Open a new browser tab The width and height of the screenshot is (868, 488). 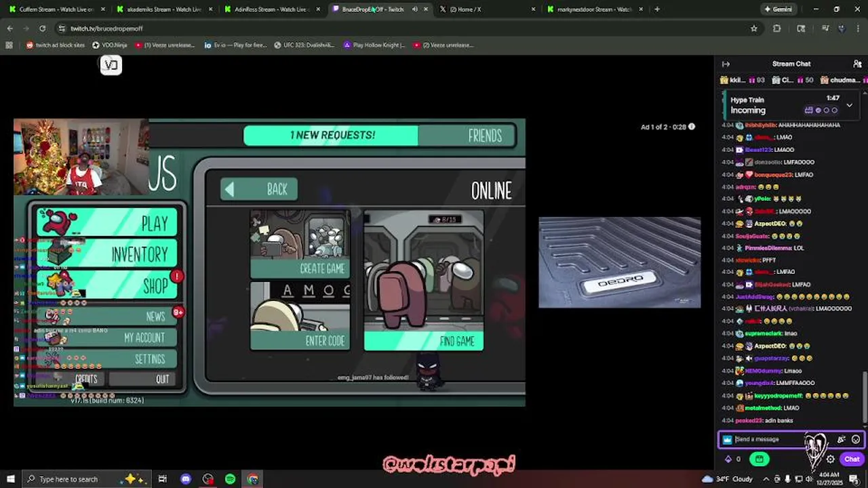(656, 9)
